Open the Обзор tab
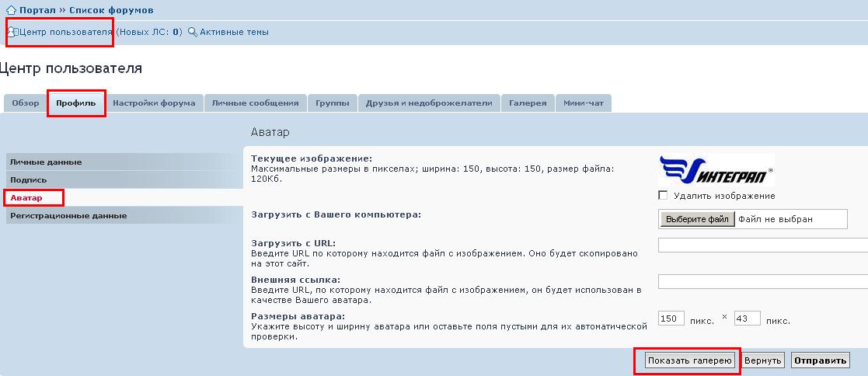 tap(26, 103)
